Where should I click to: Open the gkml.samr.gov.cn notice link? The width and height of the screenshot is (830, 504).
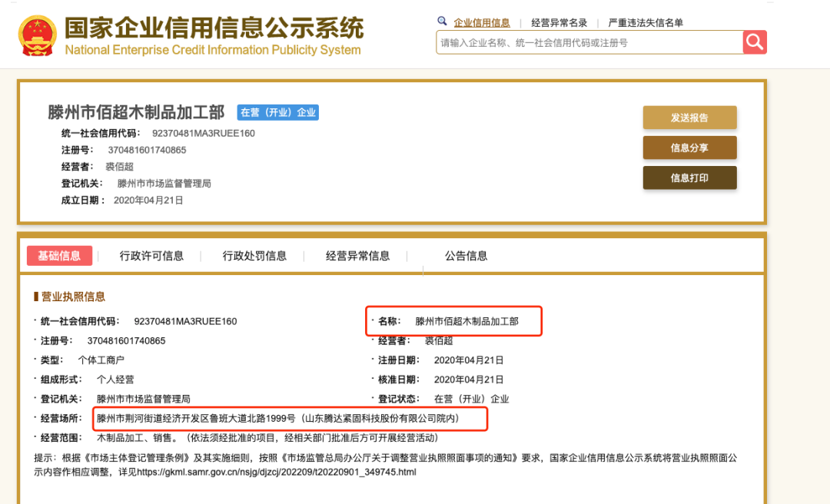point(277,472)
